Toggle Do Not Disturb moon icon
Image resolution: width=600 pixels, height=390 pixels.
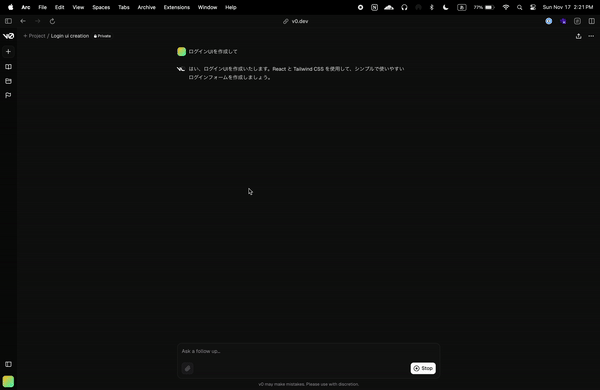445,7
